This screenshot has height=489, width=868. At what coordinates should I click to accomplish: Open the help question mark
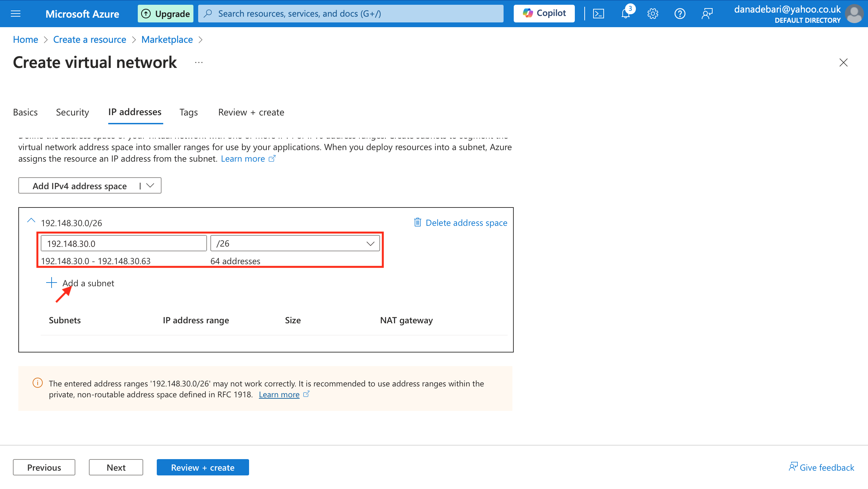point(680,14)
